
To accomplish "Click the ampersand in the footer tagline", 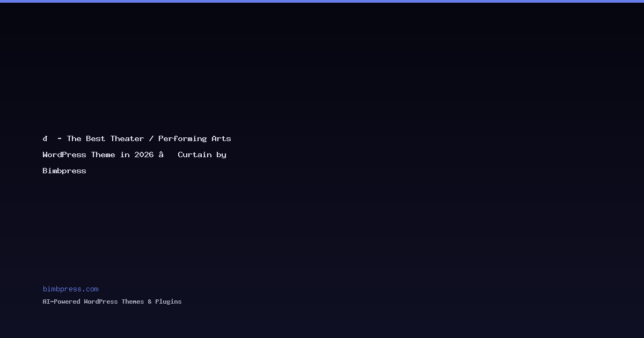I will tap(150, 302).
